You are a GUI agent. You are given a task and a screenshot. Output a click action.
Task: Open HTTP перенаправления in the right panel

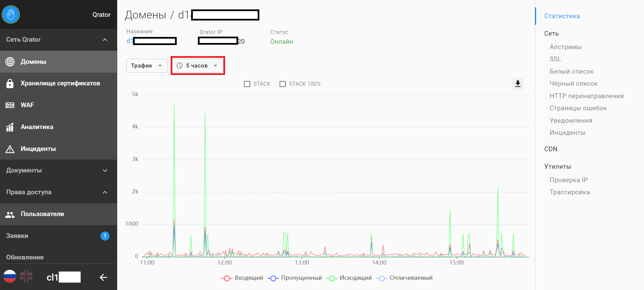587,96
